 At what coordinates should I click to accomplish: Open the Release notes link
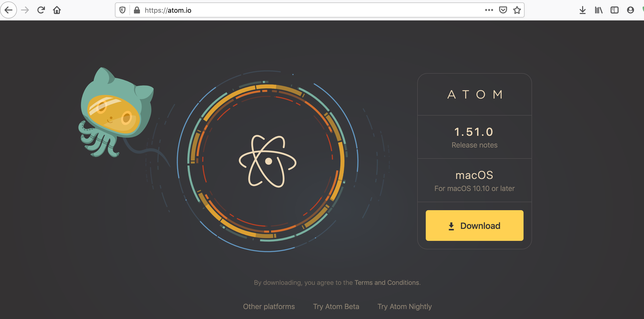pyautogui.click(x=474, y=145)
